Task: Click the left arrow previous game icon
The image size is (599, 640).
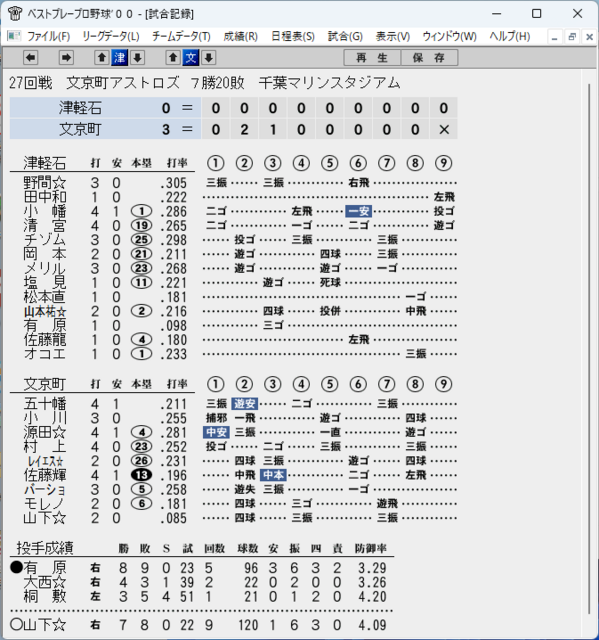Action: click(x=31, y=58)
